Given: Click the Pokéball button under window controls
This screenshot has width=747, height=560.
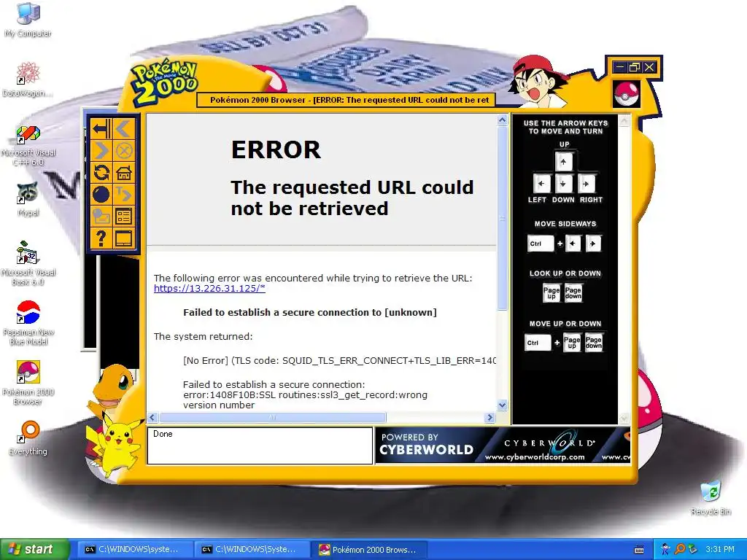Looking at the screenshot, I should 627,94.
